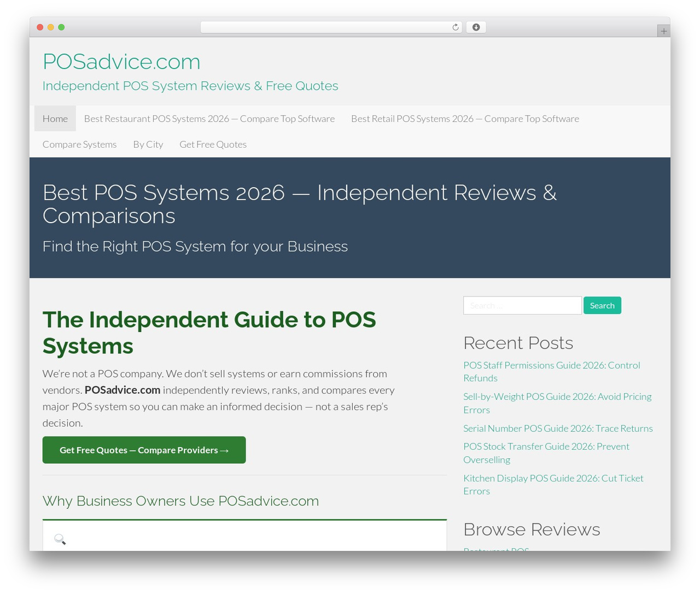The height and width of the screenshot is (593, 700).
Task: Open Sell-by-Weight POS Guide 2026 post
Action: tap(557, 403)
